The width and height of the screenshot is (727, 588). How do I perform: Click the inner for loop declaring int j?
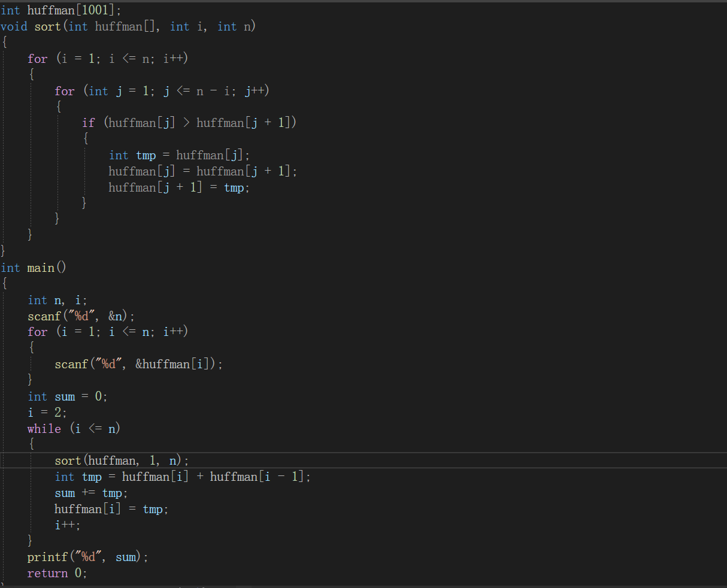(162, 91)
